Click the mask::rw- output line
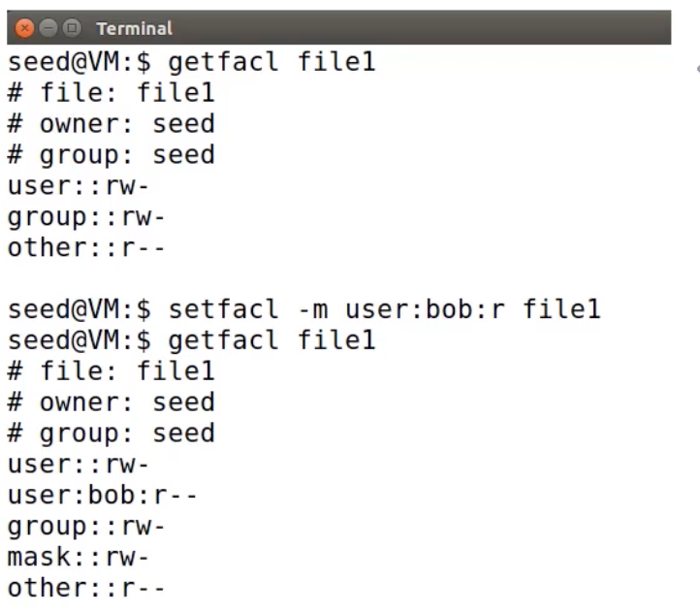This screenshot has height=611, width=700. [79, 557]
